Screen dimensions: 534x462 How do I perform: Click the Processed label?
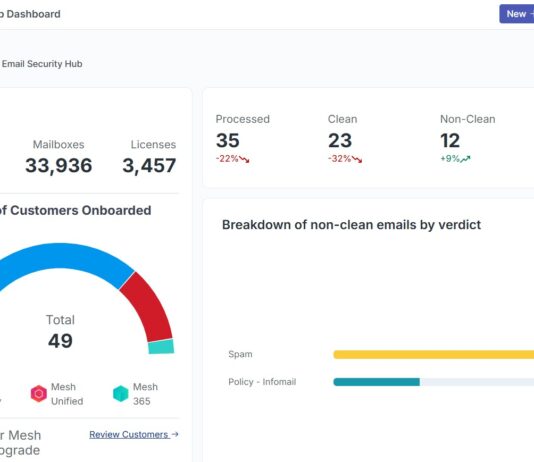242,119
